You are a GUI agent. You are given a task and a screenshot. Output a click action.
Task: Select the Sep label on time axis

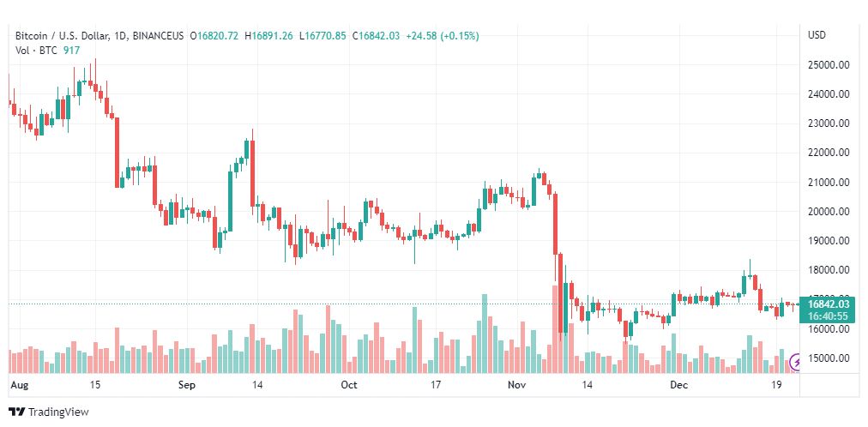pyautogui.click(x=186, y=385)
